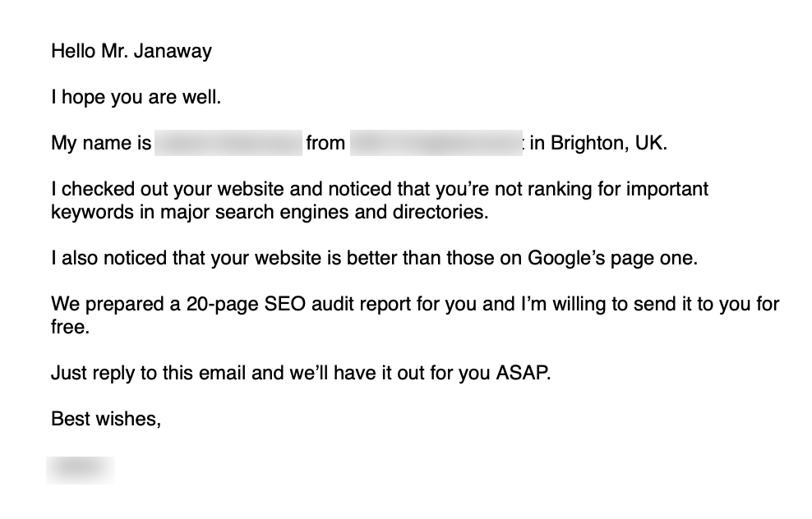Image resolution: width=812 pixels, height=519 pixels.
Task: Click the "Just reply to this email" sentence
Action: [x=301, y=373]
